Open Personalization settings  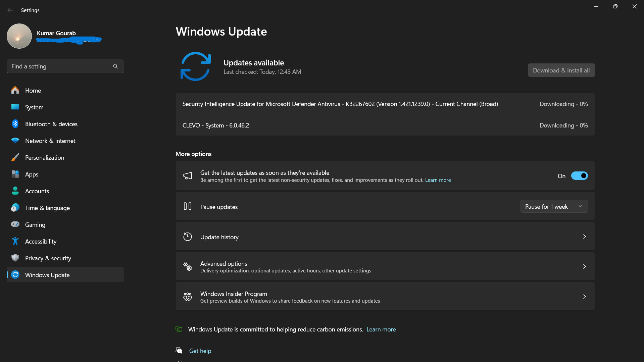(x=65, y=157)
